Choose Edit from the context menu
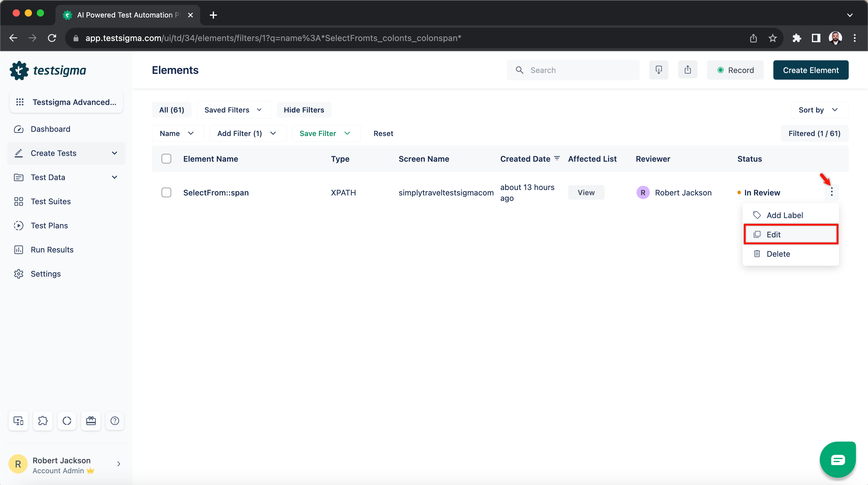Screen dimensions: 868x485 (791, 234)
